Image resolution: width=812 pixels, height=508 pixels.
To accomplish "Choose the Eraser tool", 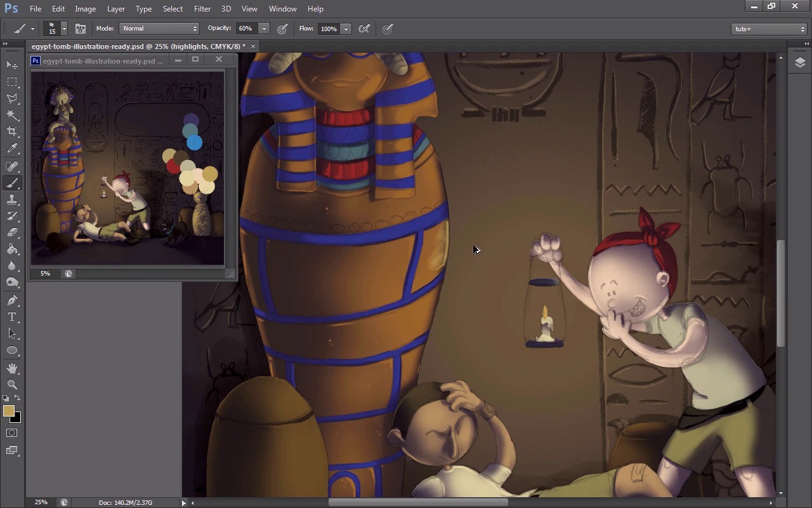I will click(12, 232).
